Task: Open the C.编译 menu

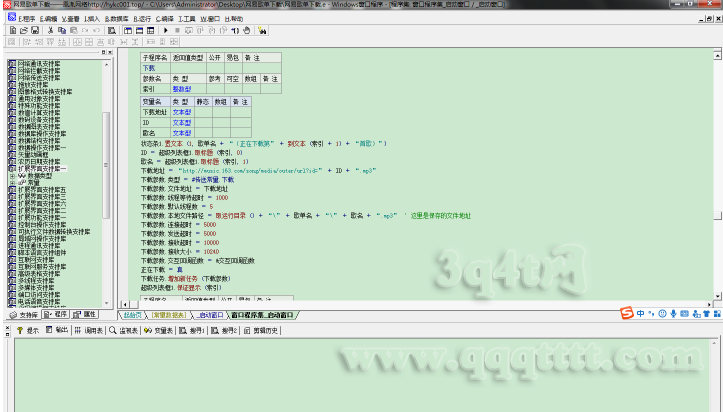Action: pyautogui.click(x=165, y=19)
